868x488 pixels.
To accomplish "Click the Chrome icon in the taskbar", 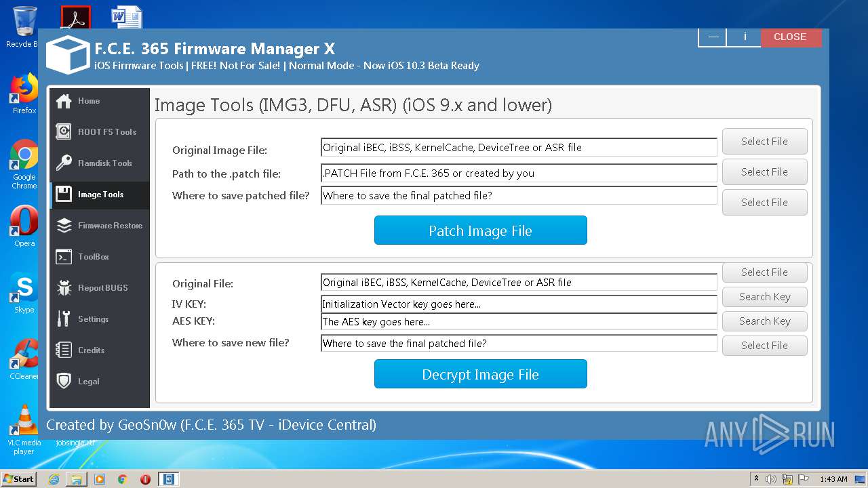I will click(x=122, y=479).
